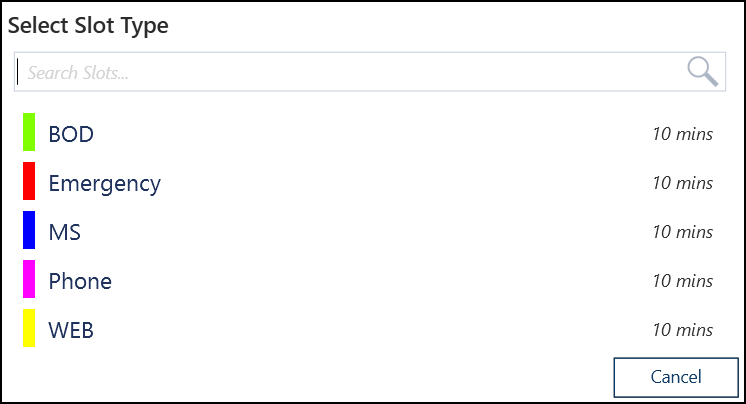Pick the MS slot type
This screenshot has width=746, height=404.
pyautogui.click(x=64, y=232)
